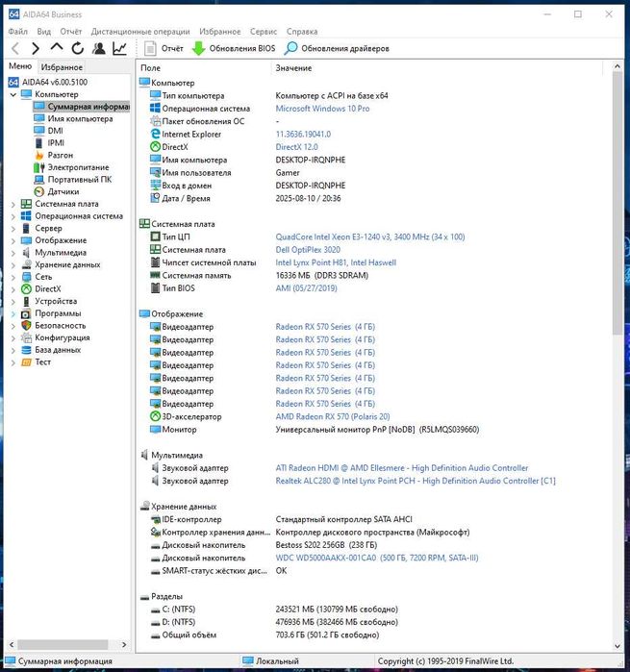The width and height of the screenshot is (630, 672).
Task: Open the Избранное menu in the menu bar
Action: (219, 32)
